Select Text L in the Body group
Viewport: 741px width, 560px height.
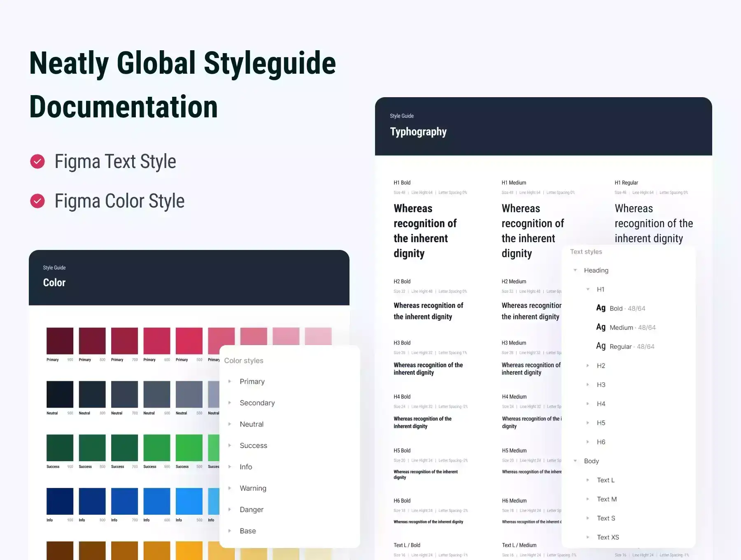point(606,480)
